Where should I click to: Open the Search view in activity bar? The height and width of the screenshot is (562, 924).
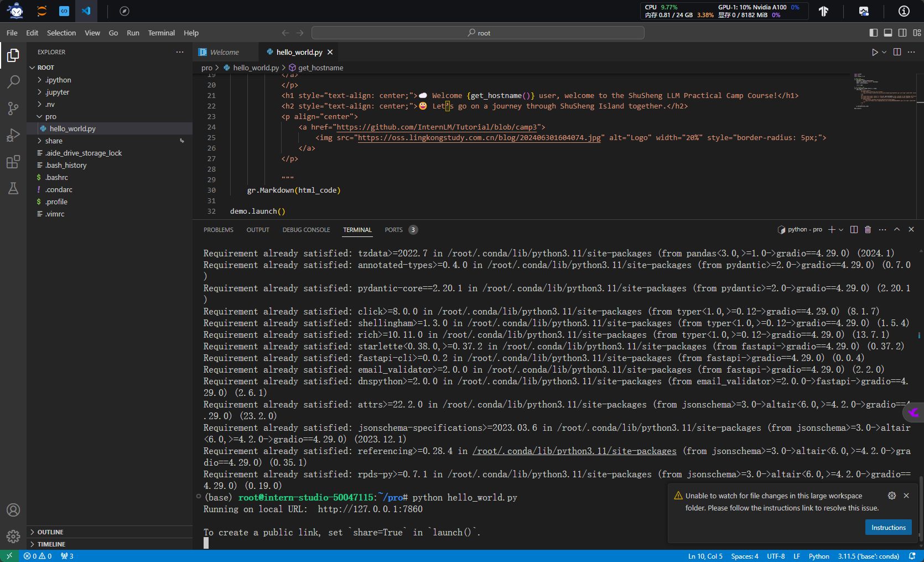(x=13, y=82)
